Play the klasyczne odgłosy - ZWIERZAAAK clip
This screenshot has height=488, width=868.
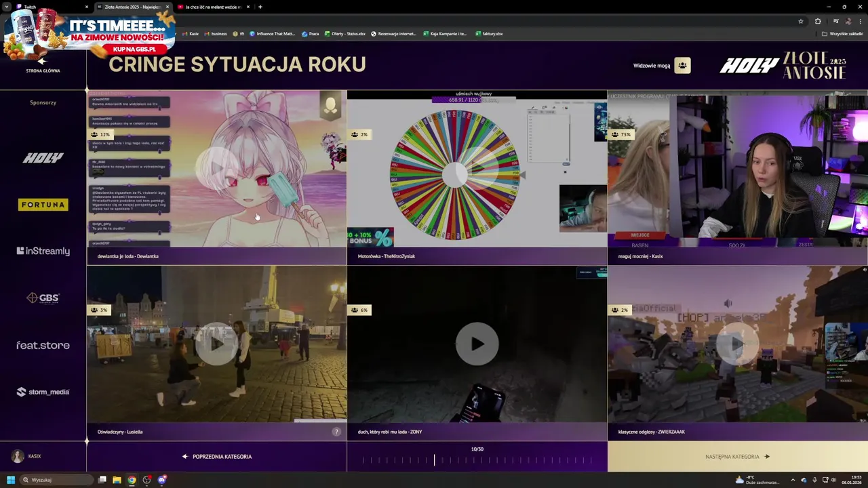pyautogui.click(x=737, y=344)
